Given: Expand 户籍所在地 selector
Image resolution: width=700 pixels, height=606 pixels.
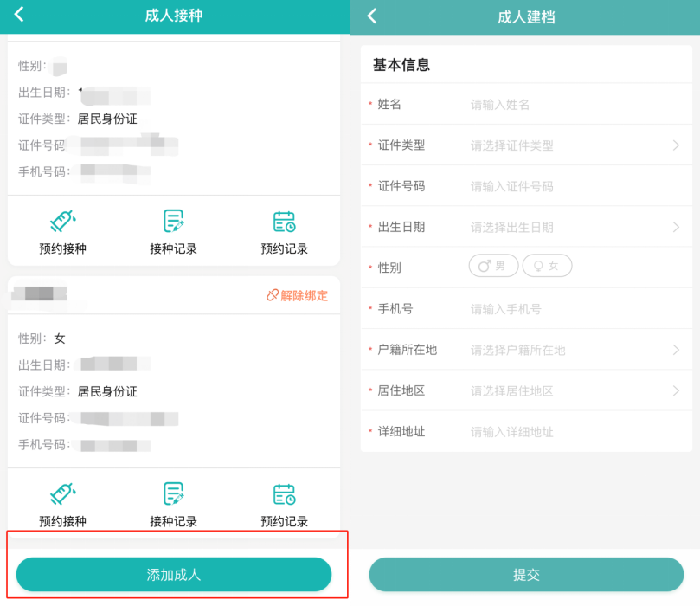Looking at the screenshot, I should [676, 350].
